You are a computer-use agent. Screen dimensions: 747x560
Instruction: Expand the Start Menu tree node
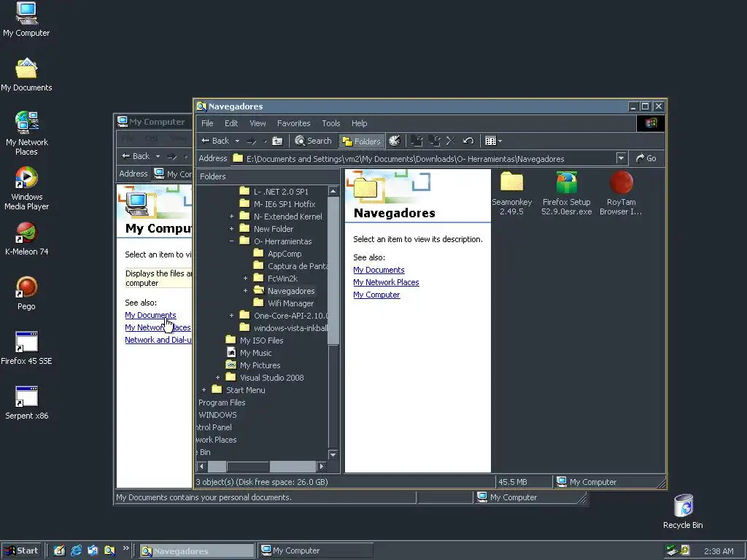coord(204,389)
